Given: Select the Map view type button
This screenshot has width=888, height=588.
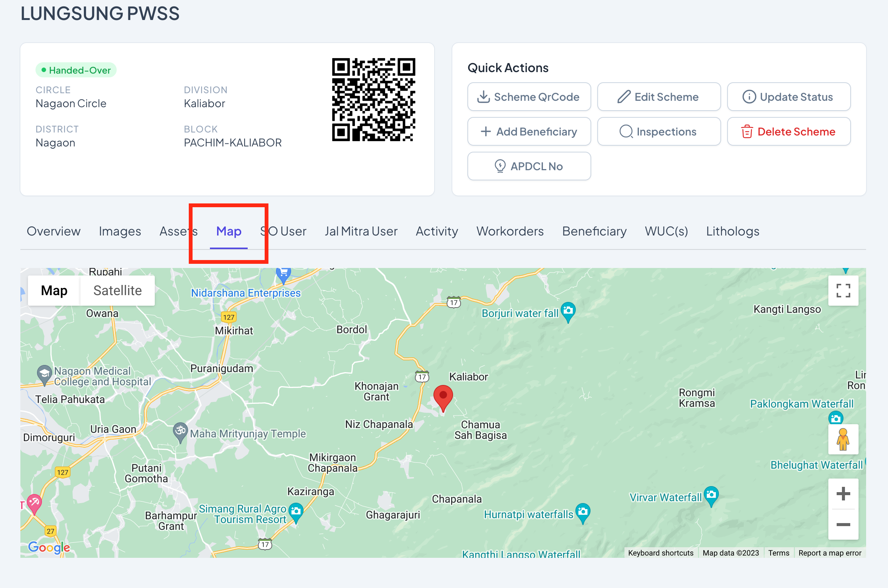Looking at the screenshot, I should point(54,291).
